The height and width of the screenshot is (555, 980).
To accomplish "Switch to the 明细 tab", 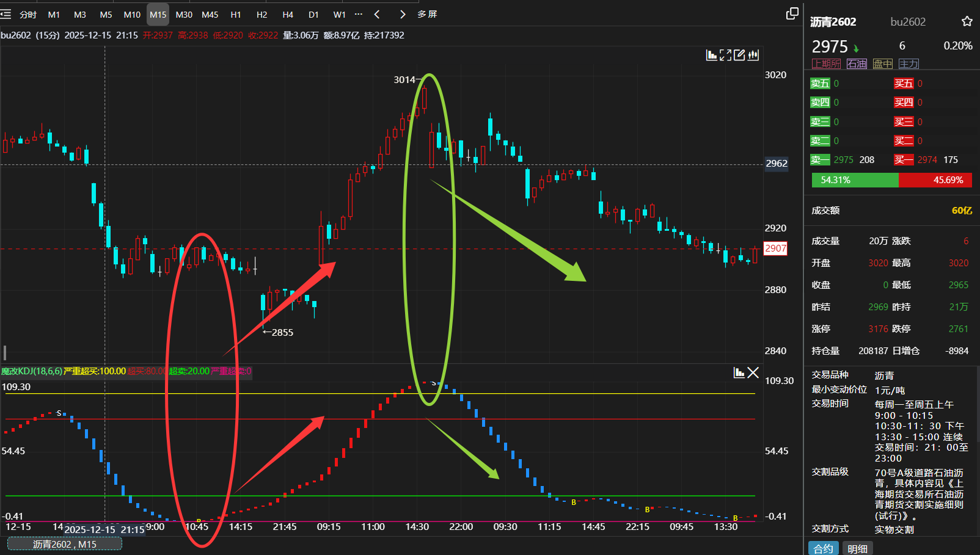I will coord(857,548).
